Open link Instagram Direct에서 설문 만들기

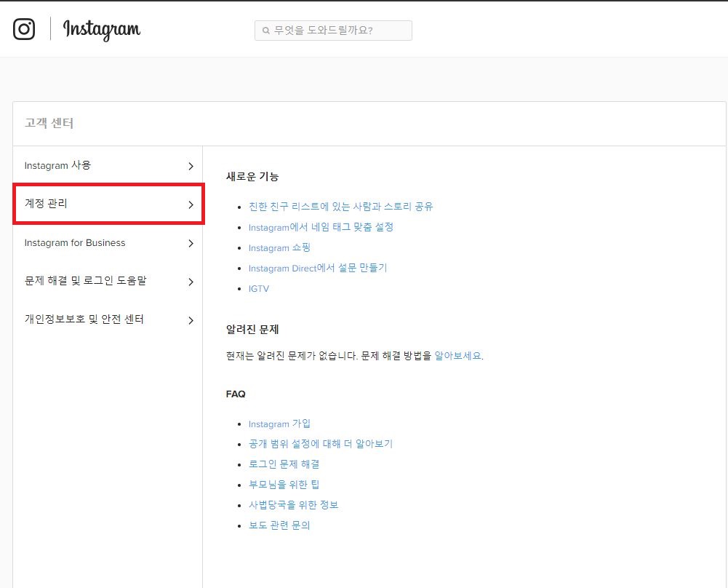[318, 268]
